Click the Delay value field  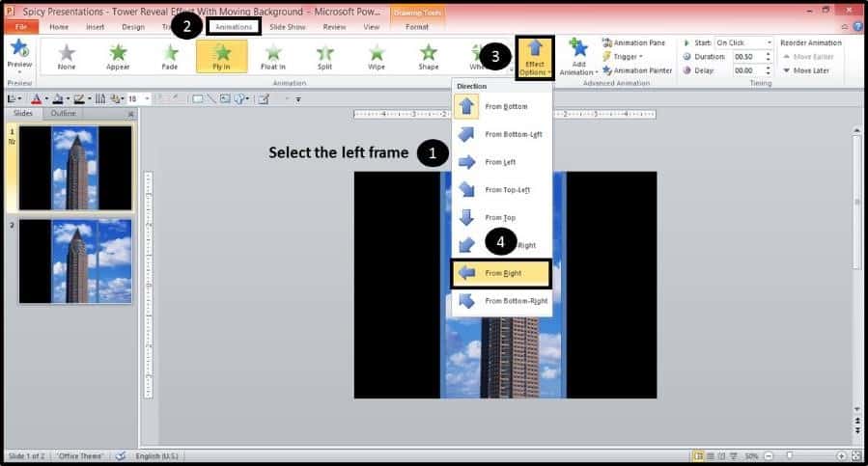pos(748,70)
